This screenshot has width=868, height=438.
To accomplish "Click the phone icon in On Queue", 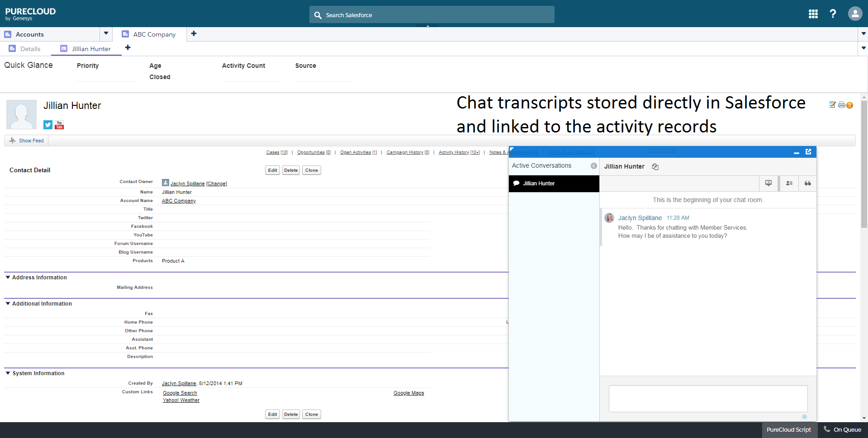I will click(x=827, y=429).
